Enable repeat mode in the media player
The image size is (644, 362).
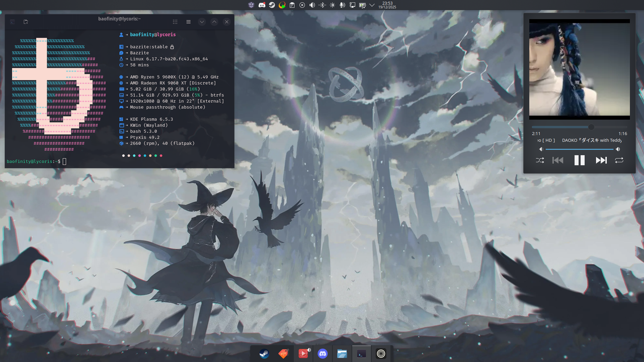(619, 160)
